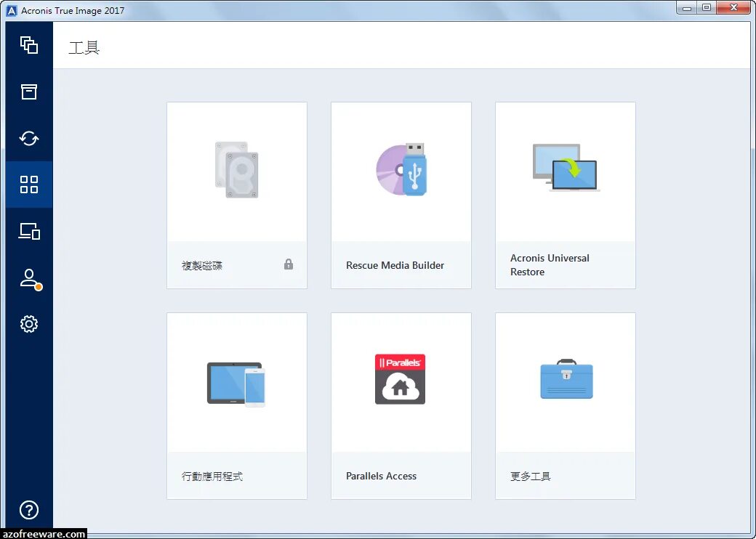Open Parallels Access label
Image resolution: width=756 pixels, height=539 pixels.
tap(381, 476)
